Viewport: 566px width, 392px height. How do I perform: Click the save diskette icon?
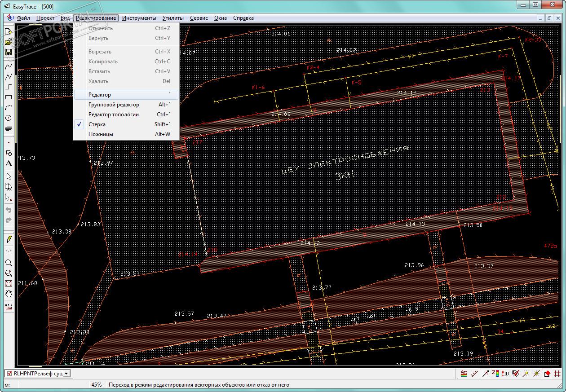[x=8, y=52]
